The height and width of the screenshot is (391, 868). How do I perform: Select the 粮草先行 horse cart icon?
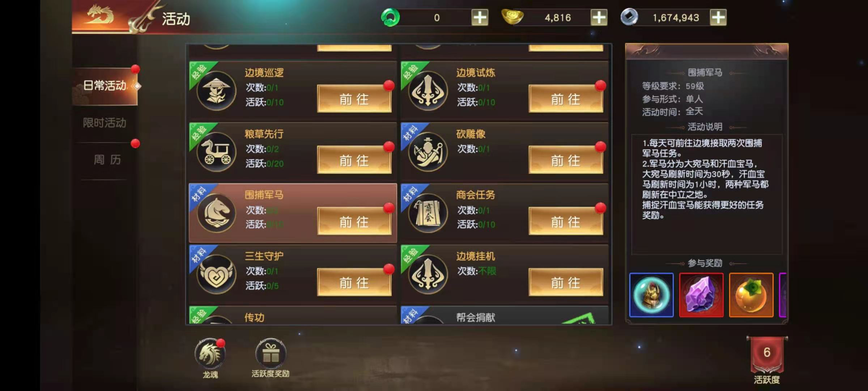click(x=216, y=152)
